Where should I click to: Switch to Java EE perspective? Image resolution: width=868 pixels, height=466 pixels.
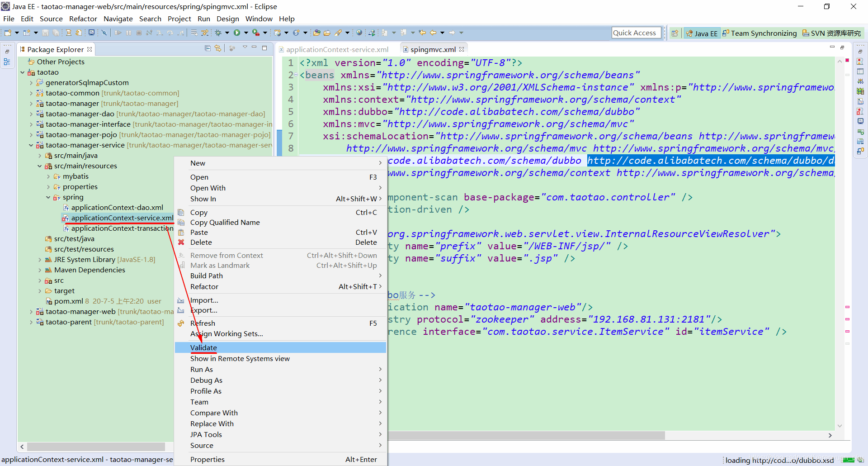[702, 33]
